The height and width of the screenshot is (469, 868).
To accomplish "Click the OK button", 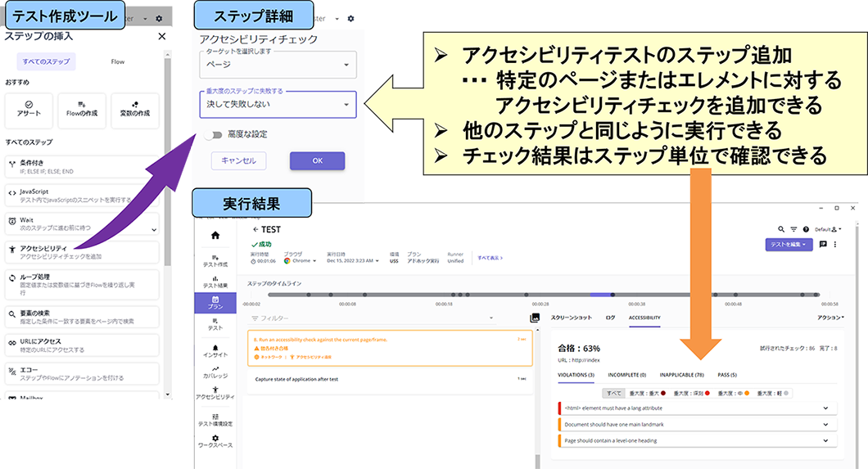I will point(317,160).
